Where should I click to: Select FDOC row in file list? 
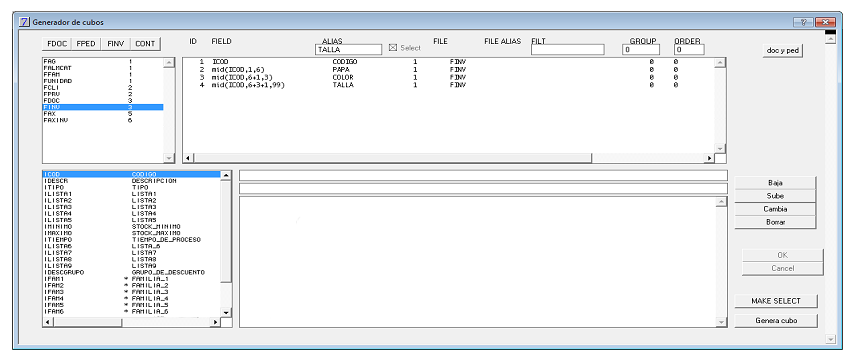103,101
